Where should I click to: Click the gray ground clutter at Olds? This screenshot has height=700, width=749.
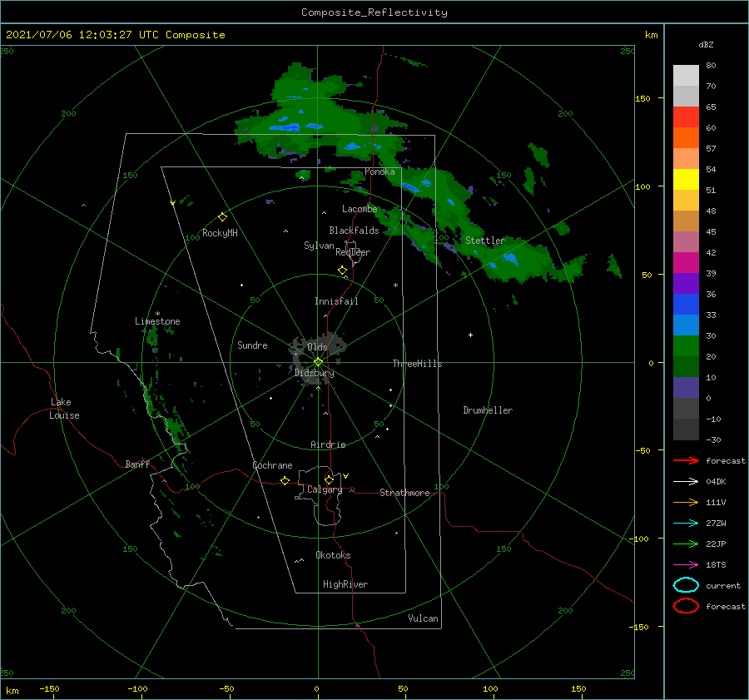[x=317, y=360]
